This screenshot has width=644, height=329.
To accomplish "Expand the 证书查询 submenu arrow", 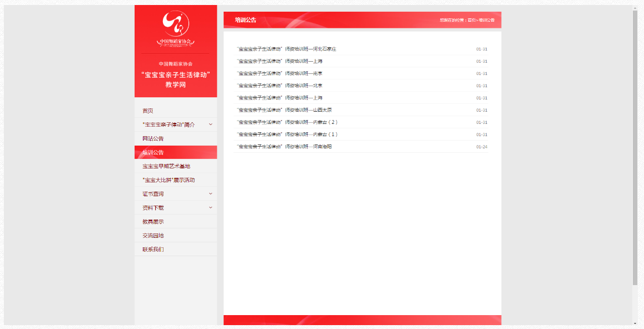I will tap(210, 193).
